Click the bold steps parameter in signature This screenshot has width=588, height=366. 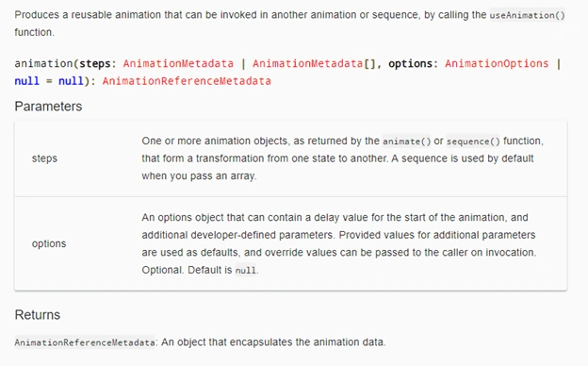click(95, 63)
